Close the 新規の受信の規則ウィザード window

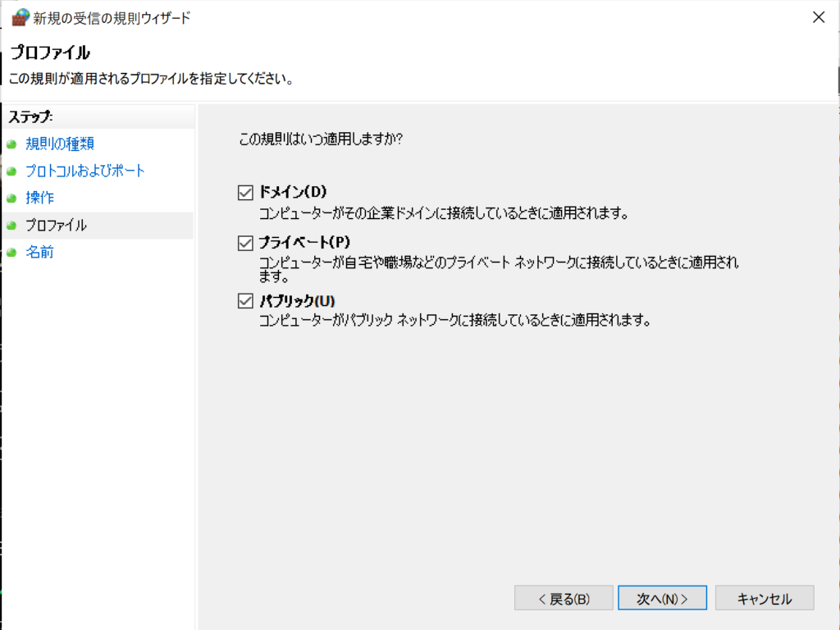click(818, 17)
